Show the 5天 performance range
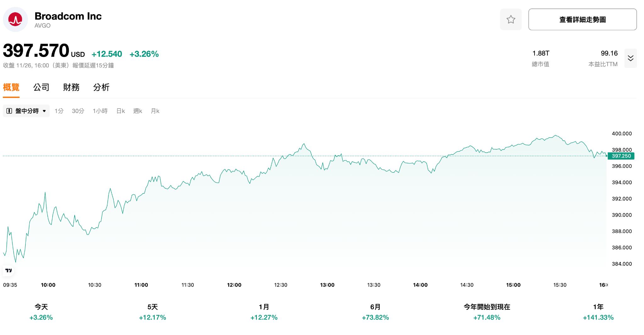This screenshot has height=335, width=644. tap(153, 312)
